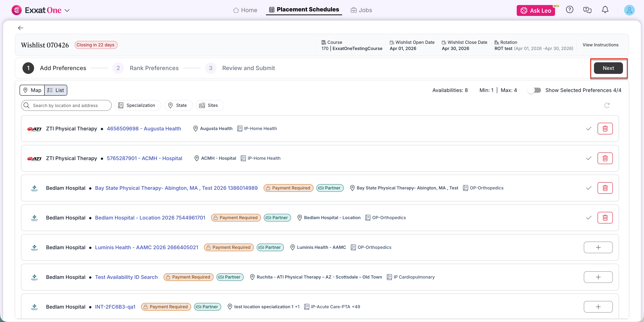Open the Exxat One product switcher chevron
This screenshot has width=644, height=322.
coord(67,11)
